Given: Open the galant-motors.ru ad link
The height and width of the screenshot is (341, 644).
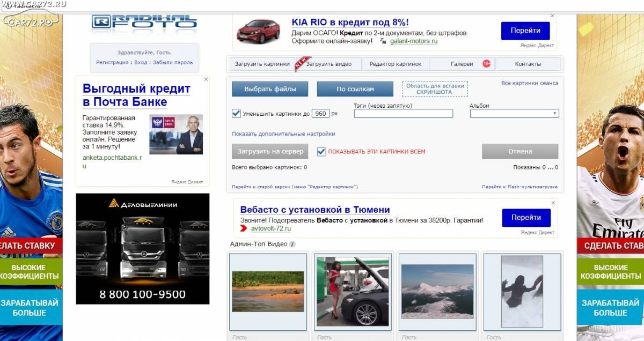Looking at the screenshot, I should (414, 41).
